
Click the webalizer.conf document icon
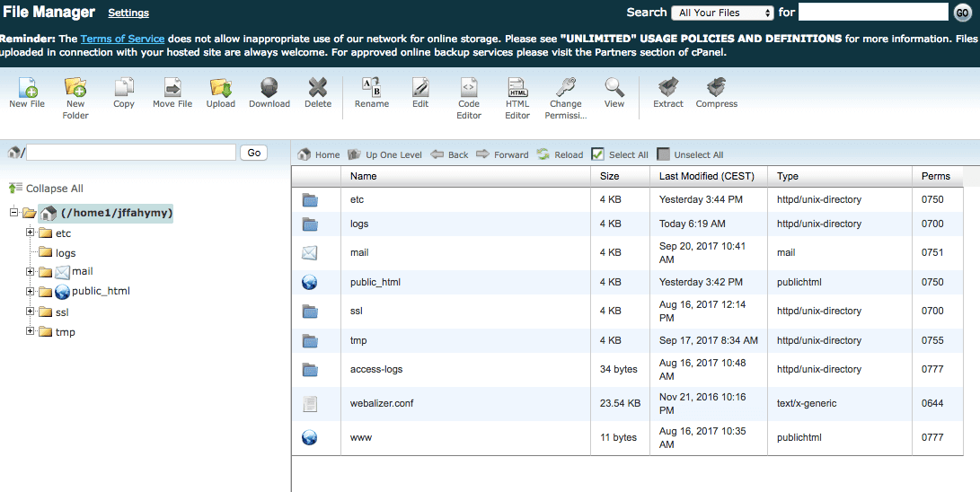click(309, 403)
